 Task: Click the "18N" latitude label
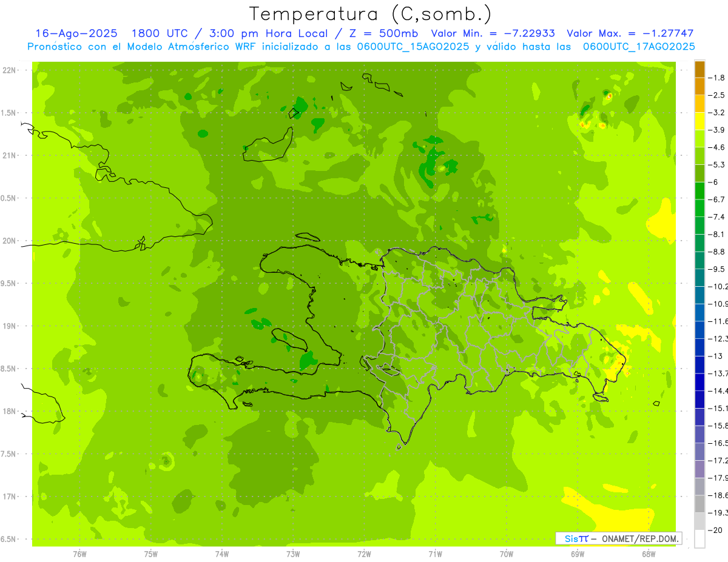click(9, 412)
